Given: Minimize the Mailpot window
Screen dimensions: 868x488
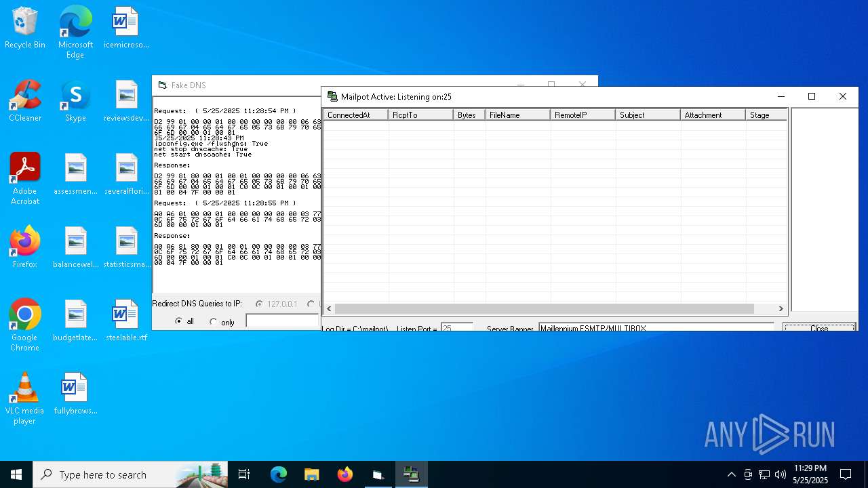Looking at the screenshot, I should coord(781,96).
